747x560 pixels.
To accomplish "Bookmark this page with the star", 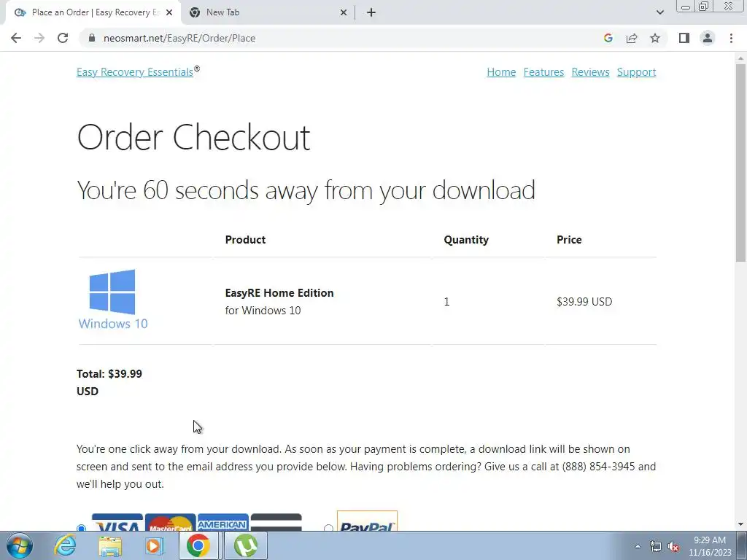I will coord(655,38).
